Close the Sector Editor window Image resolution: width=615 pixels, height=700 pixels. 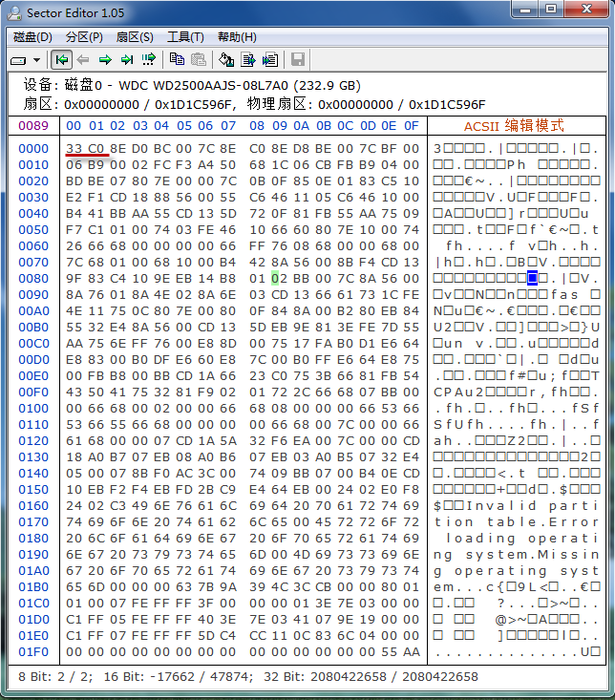pyautogui.click(x=586, y=10)
